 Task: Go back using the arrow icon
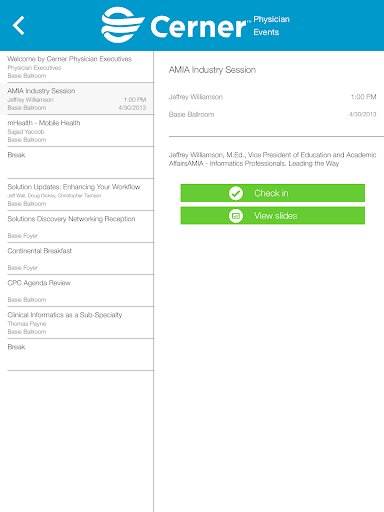pyautogui.click(x=19, y=25)
